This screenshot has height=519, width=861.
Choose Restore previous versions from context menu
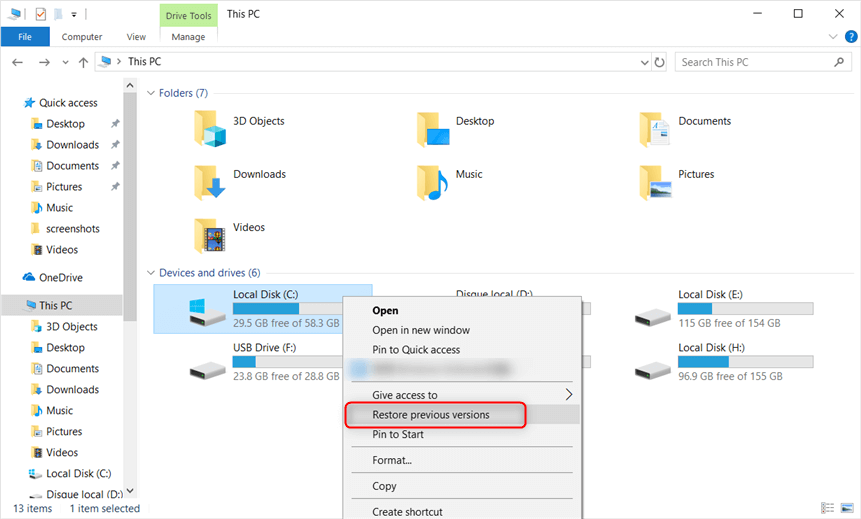tap(431, 415)
